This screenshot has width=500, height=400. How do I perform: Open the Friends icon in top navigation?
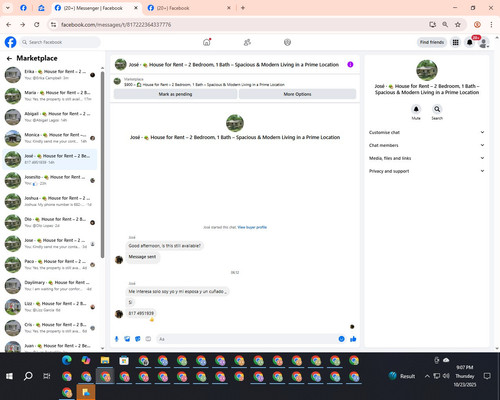click(x=247, y=42)
